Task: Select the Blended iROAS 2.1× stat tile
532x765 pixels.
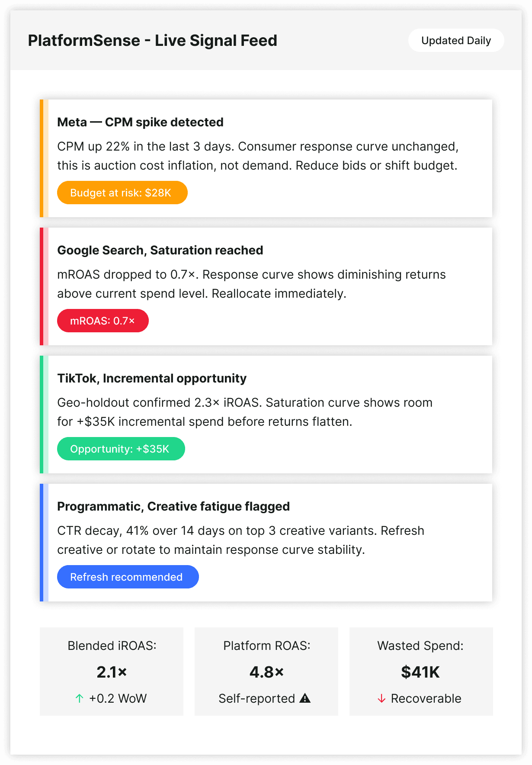Action: 112,671
